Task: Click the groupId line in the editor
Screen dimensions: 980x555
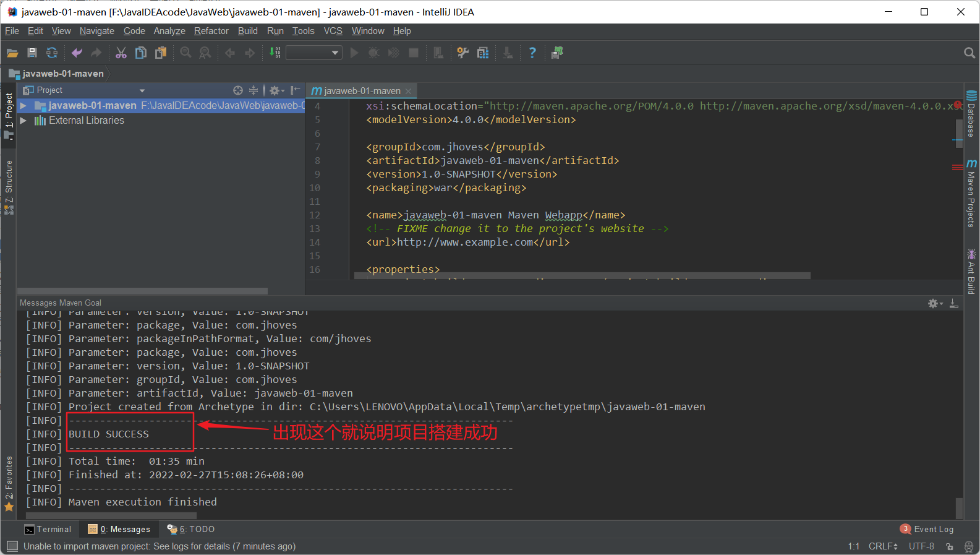Action: coord(456,147)
